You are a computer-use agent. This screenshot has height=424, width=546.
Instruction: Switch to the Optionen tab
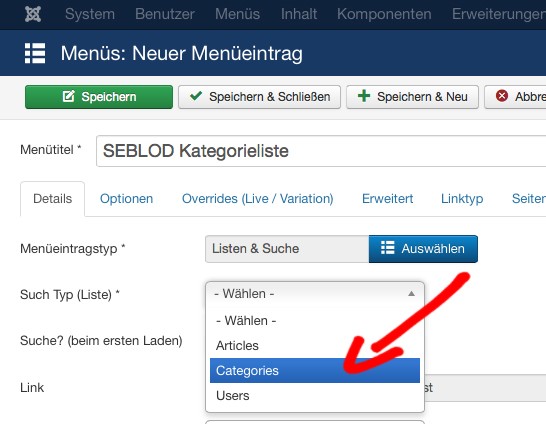coord(126,199)
